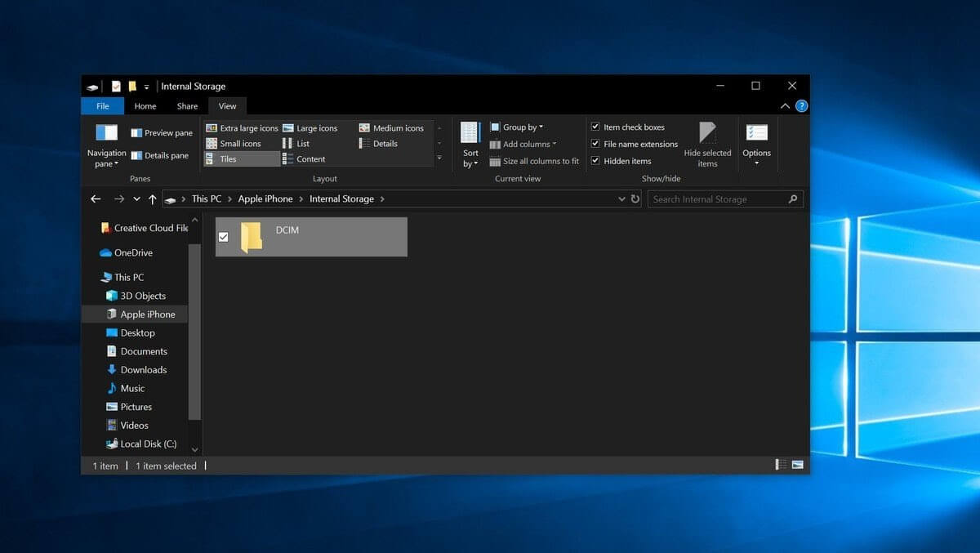Click the Group by icon

pos(496,127)
